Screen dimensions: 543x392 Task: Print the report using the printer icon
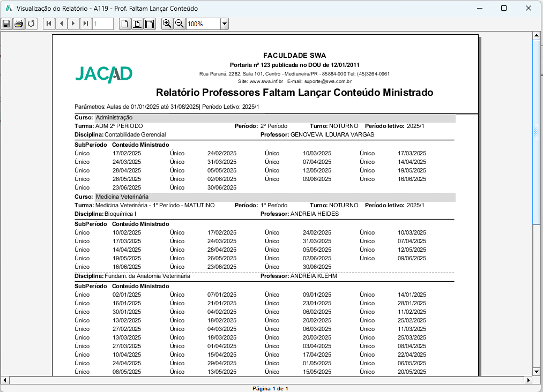(x=19, y=24)
